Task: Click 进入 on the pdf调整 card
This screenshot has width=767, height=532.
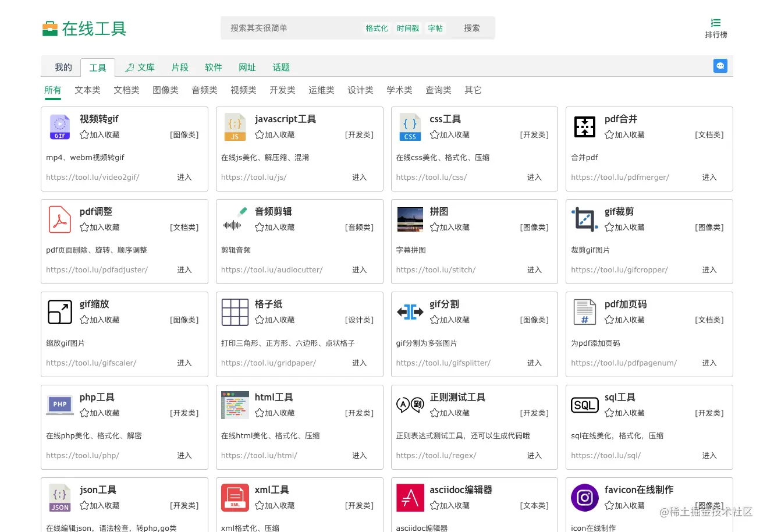Action: pos(184,270)
